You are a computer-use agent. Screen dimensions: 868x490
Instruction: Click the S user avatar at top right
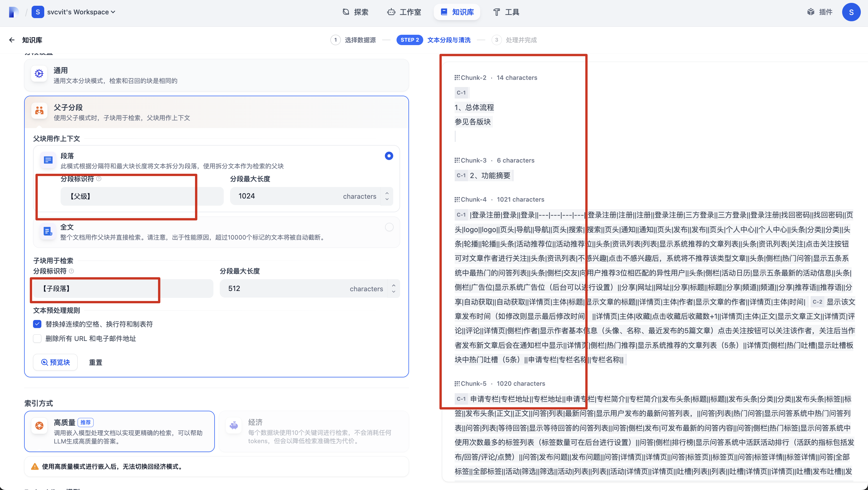(851, 12)
